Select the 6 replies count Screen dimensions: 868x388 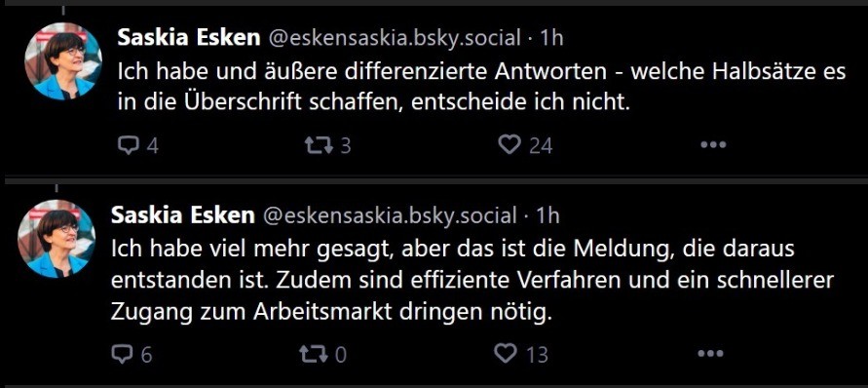pyautogui.click(x=146, y=355)
